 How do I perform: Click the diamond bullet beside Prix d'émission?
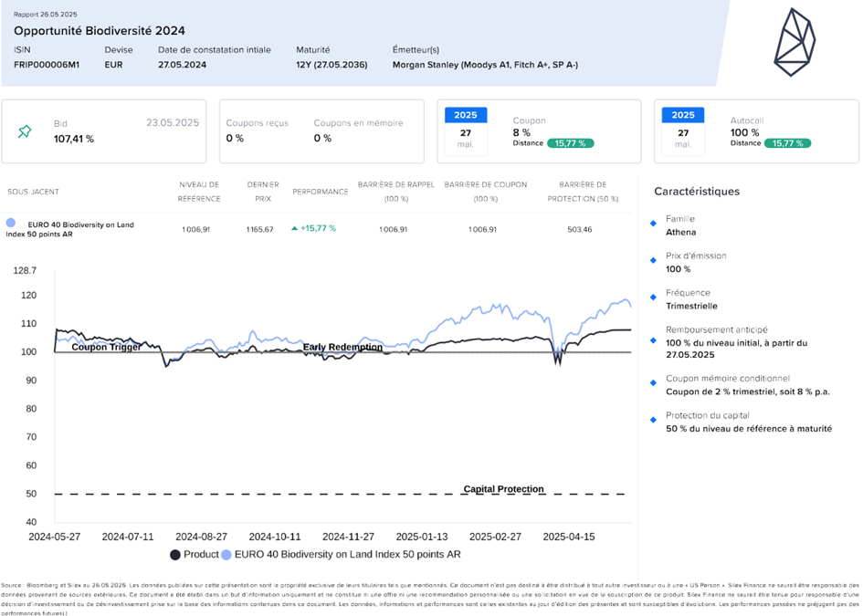pos(653,260)
